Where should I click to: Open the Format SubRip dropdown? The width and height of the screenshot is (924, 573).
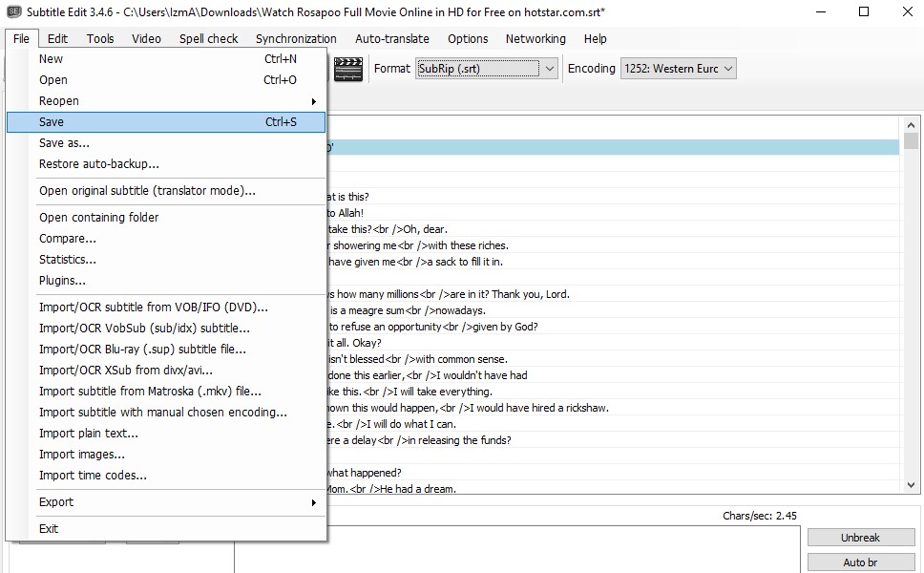(x=487, y=69)
